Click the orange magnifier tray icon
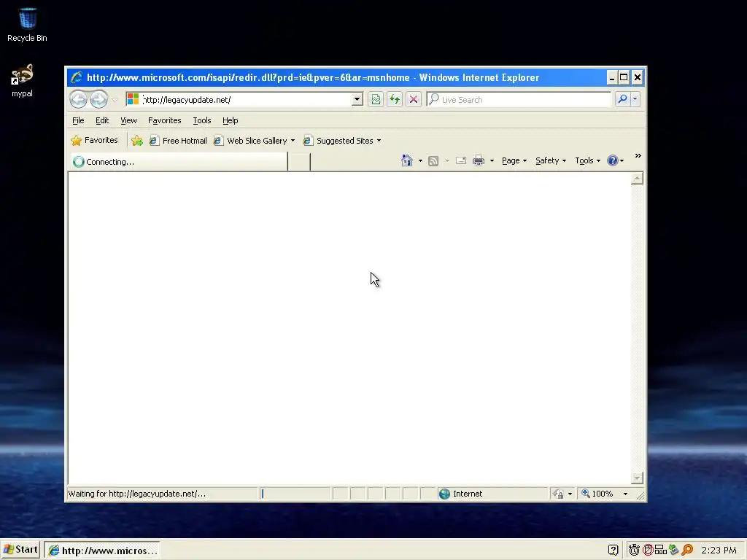 [687, 550]
